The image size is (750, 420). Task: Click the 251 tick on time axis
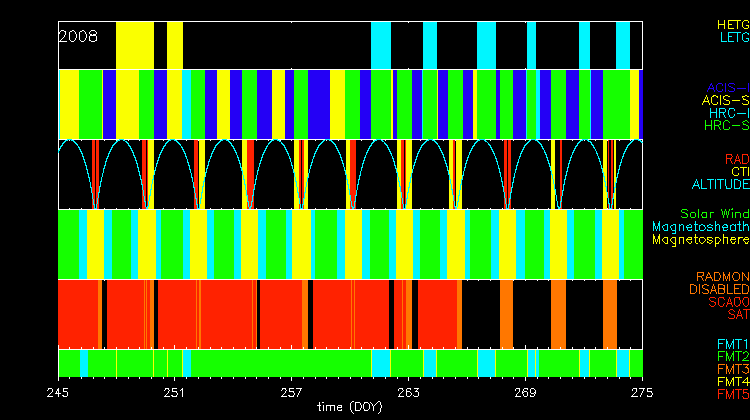click(x=175, y=391)
